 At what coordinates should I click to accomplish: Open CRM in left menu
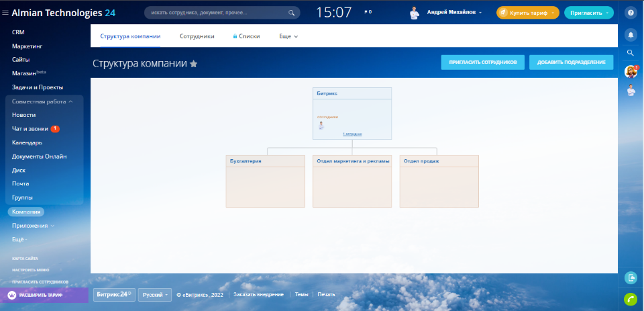[18, 32]
